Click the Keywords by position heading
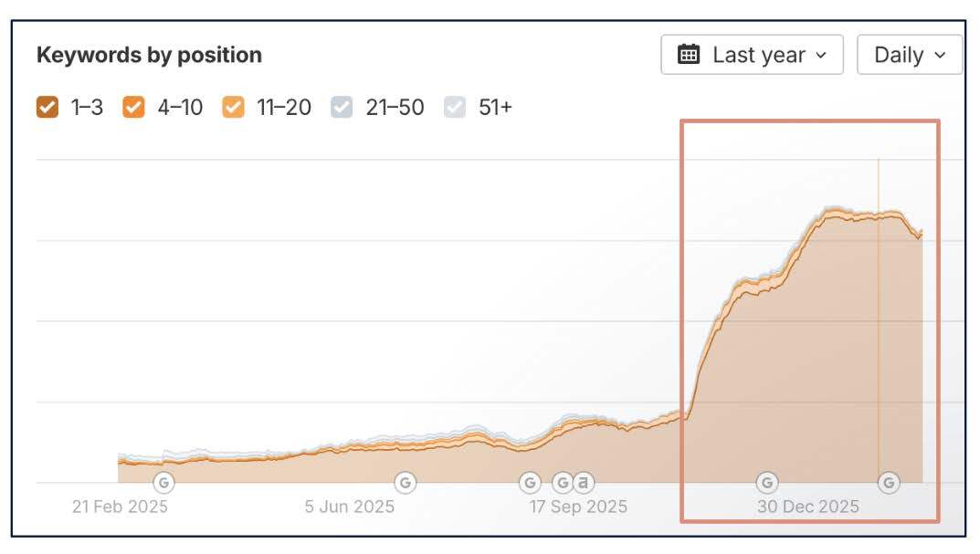980x554 pixels. pos(149,55)
